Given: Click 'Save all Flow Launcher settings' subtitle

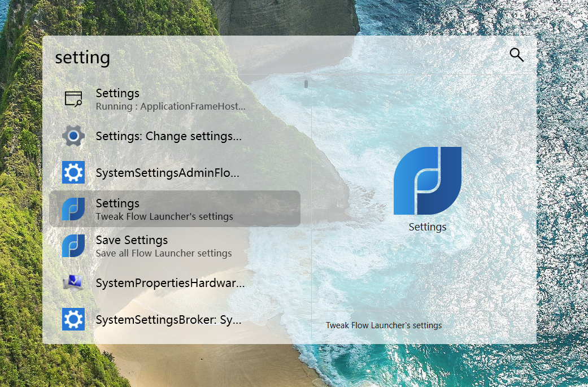Looking at the screenshot, I should 163,254.
